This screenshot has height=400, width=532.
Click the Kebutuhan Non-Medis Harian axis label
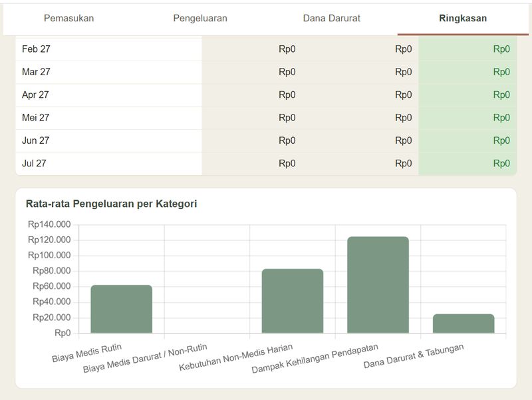click(x=236, y=357)
